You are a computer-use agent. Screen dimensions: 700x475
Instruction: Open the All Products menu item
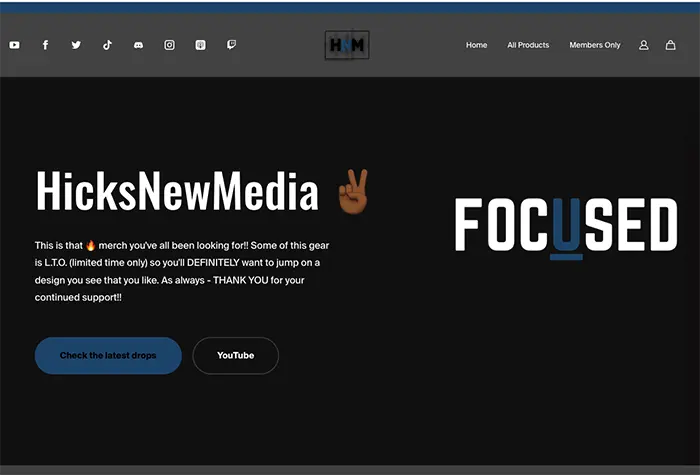[x=528, y=45]
